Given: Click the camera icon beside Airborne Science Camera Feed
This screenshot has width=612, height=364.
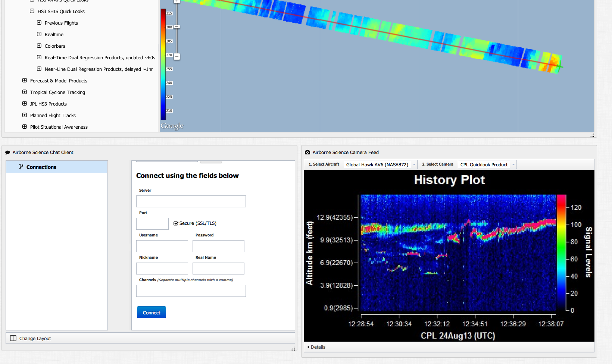Looking at the screenshot, I should click(x=307, y=152).
